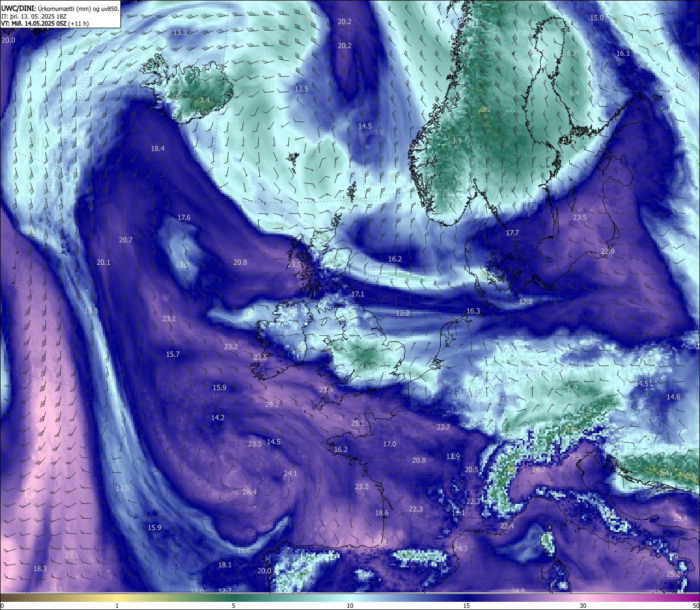Click the 50 tick label on the legend
This screenshot has width=700, height=610.
(x=696, y=605)
